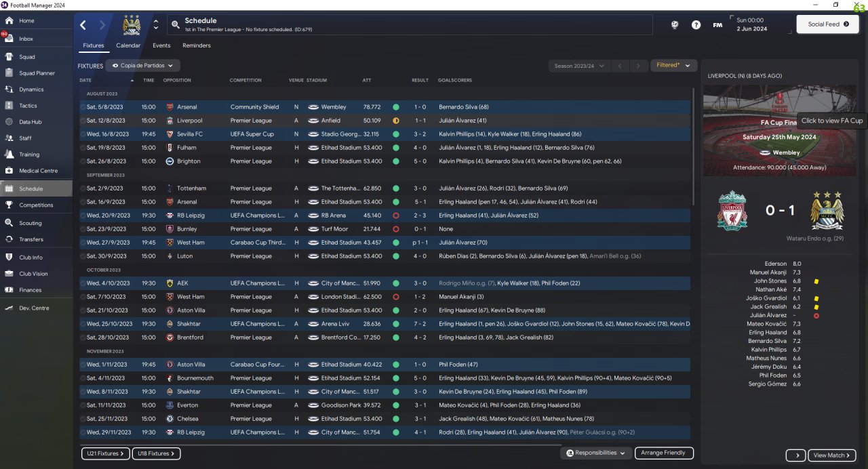Image resolution: width=868 pixels, height=469 pixels.
Task: Toggle the checkmark on Sat, 2/9/2023 fixture
Action: click(83, 188)
